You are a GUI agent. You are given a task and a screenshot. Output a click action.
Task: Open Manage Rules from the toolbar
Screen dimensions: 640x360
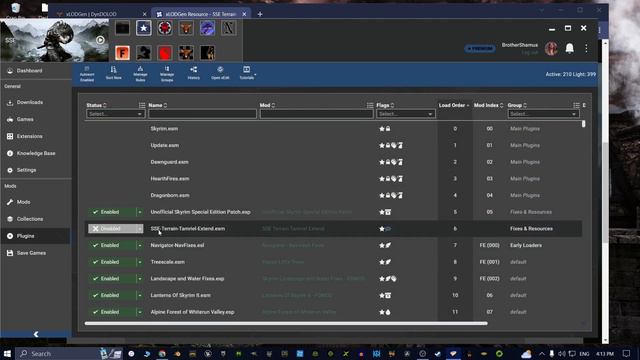140,74
